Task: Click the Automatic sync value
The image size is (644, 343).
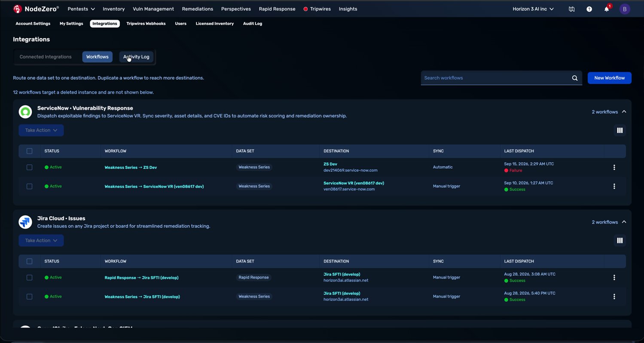Action: (x=443, y=167)
